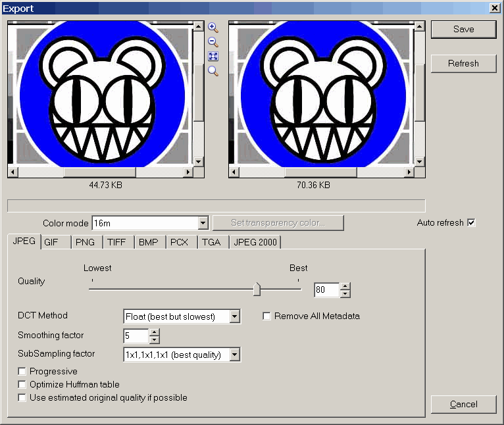Click right preview's scroll up arrow
Viewport: 504px width, 425px height.
point(419,26)
